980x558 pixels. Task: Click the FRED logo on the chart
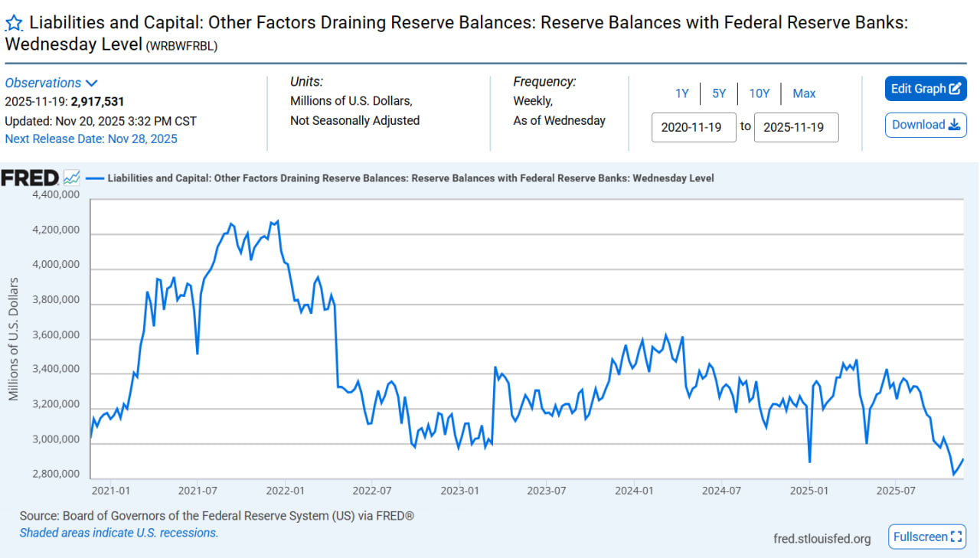click(30, 178)
